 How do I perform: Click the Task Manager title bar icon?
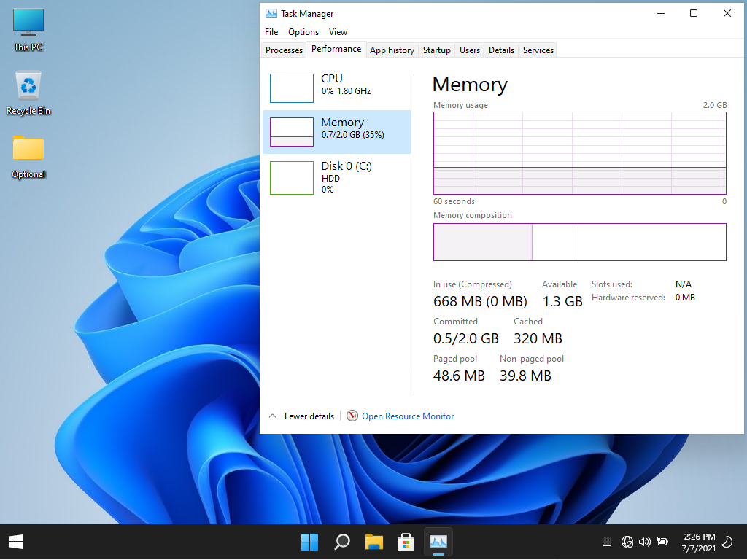click(x=271, y=13)
